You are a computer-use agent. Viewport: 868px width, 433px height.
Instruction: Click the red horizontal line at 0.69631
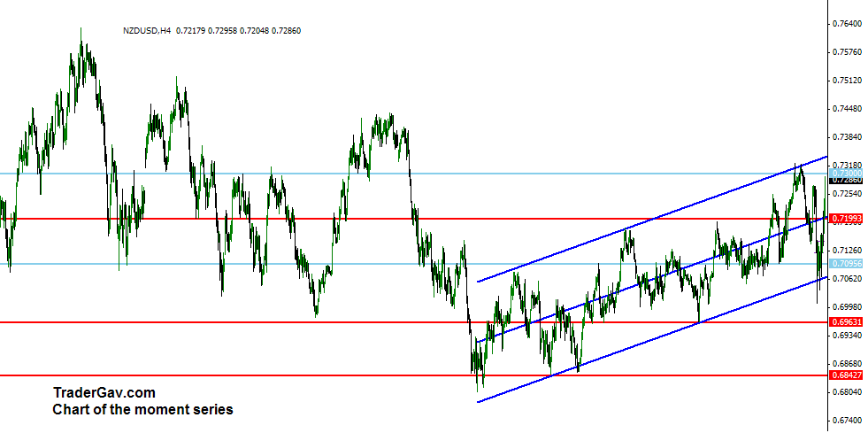(x=265, y=322)
